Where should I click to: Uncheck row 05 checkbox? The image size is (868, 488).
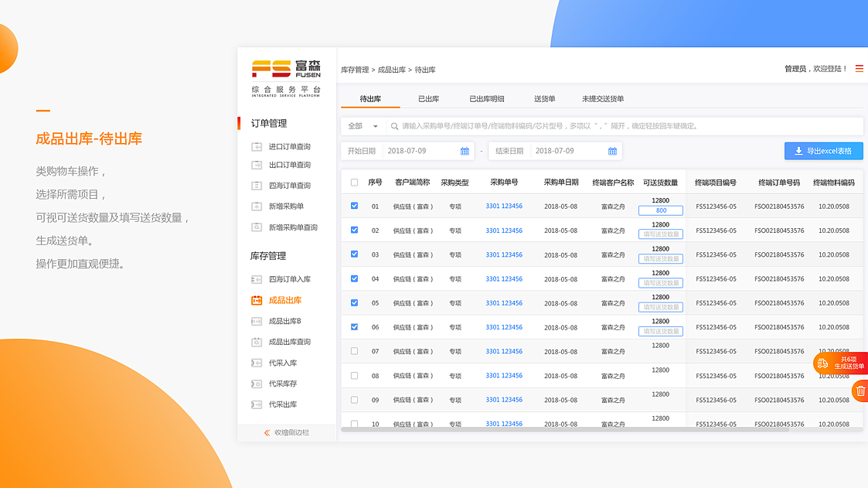(x=354, y=303)
